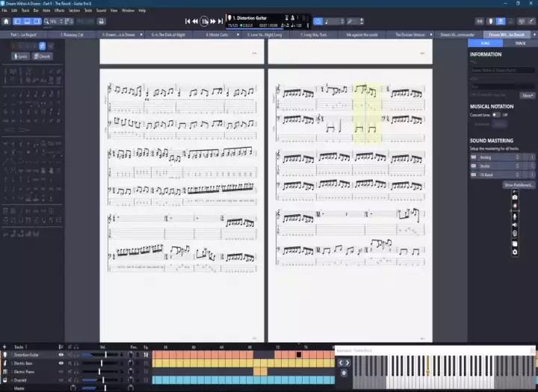Mute the Electric Bass track
538x392 pixels.
click(69, 363)
